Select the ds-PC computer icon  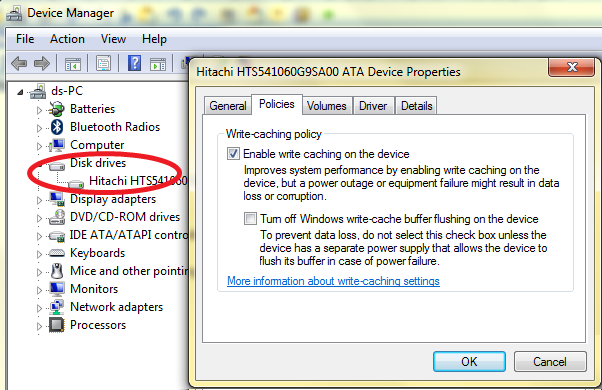(x=38, y=91)
